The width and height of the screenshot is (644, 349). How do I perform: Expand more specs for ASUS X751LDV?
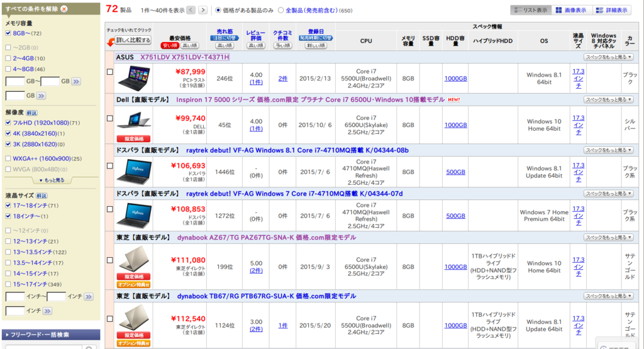609,57
